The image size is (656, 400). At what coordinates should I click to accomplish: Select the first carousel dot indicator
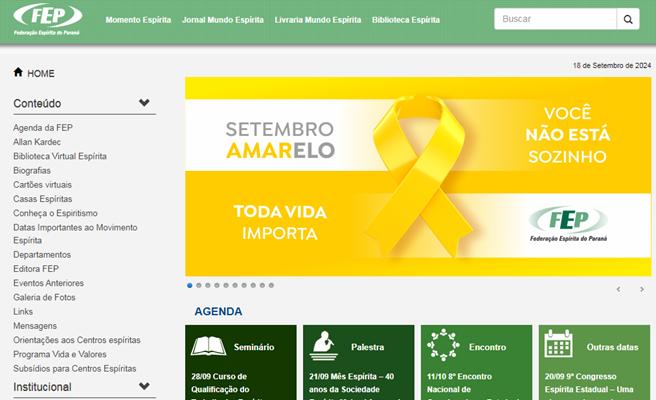point(190,285)
